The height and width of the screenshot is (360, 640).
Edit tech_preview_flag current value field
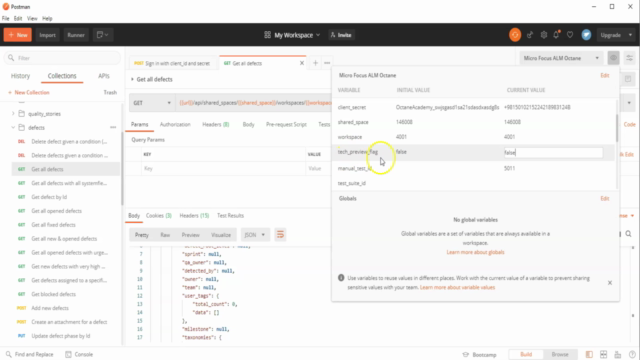(553, 153)
